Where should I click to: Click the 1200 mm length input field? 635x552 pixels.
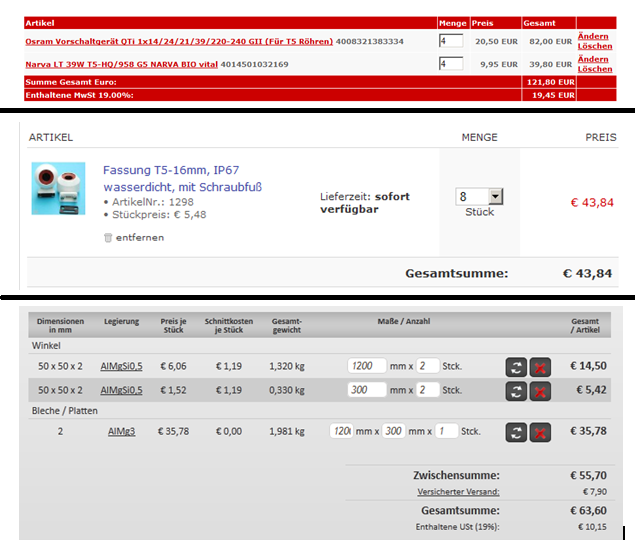pos(366,366)
